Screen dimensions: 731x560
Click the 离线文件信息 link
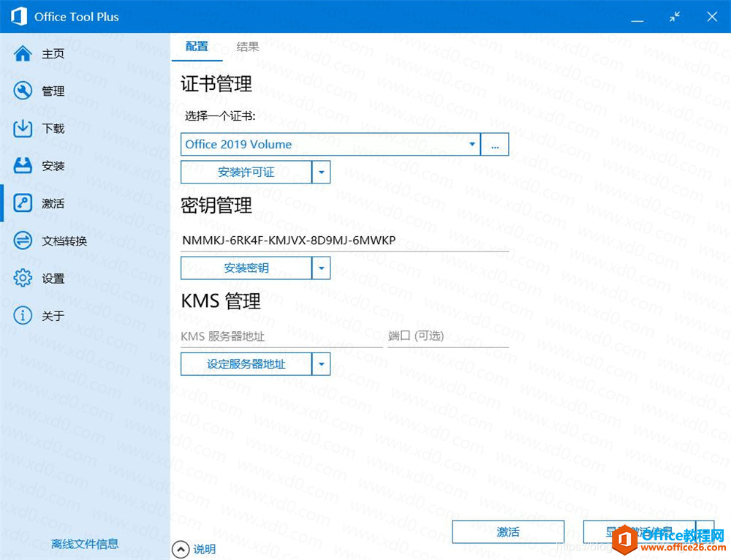[85, 544]
